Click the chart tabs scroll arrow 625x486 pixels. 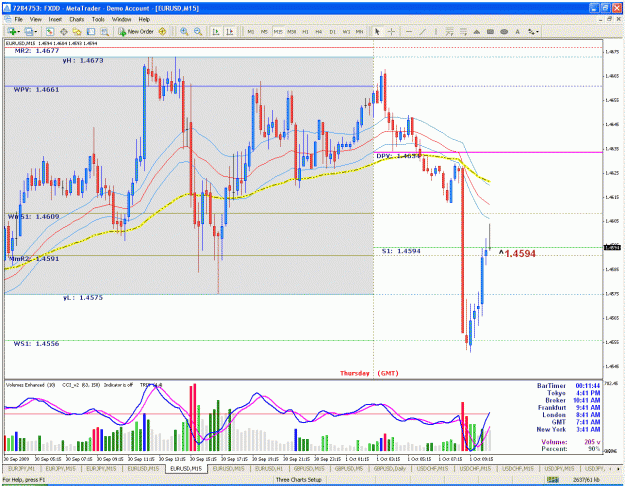[x=616, y=469]
